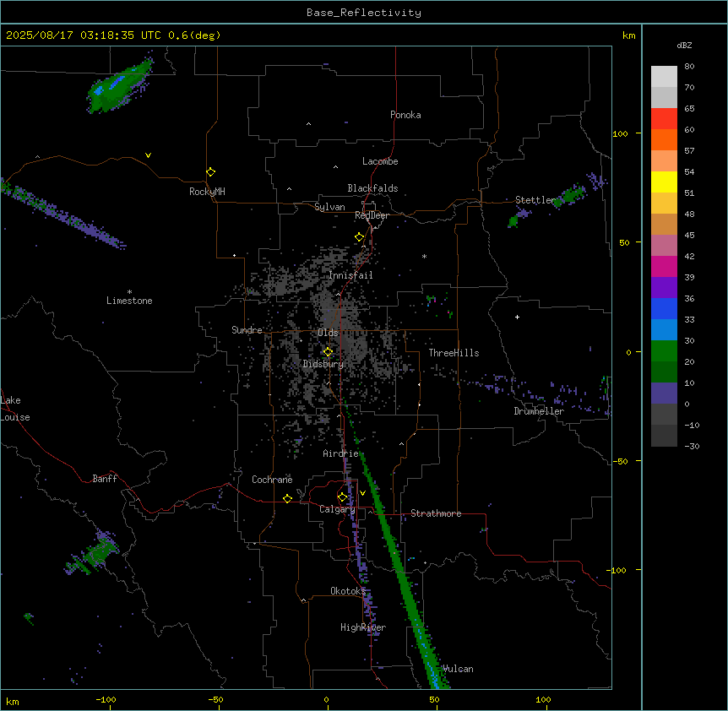Click the Olds town label
Image resolution: width=728 pixels, height=711 pixels.
[328, 333]
